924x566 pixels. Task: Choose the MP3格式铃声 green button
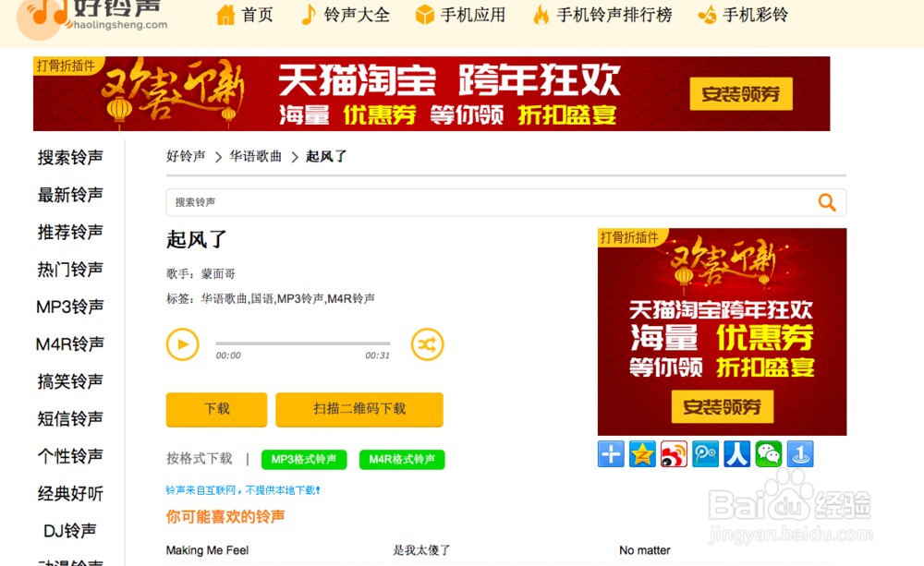(x=304, y=460)
